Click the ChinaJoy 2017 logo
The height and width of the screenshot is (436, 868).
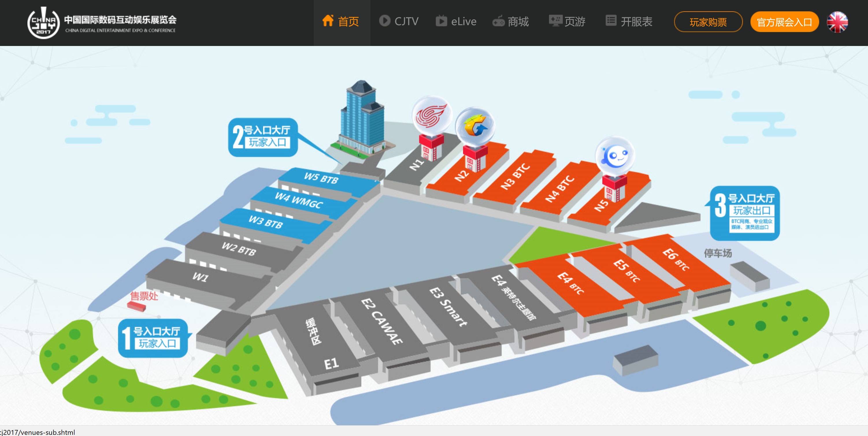click(x=43, y=23)
